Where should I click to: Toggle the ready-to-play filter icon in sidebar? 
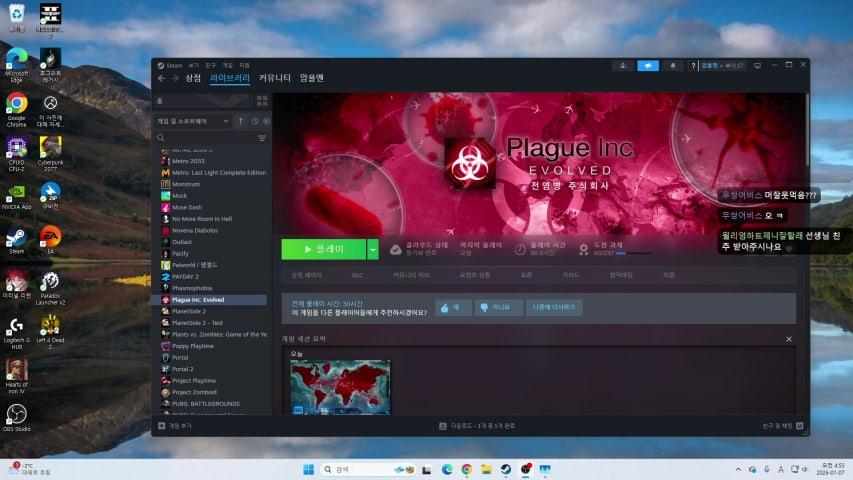266,121
